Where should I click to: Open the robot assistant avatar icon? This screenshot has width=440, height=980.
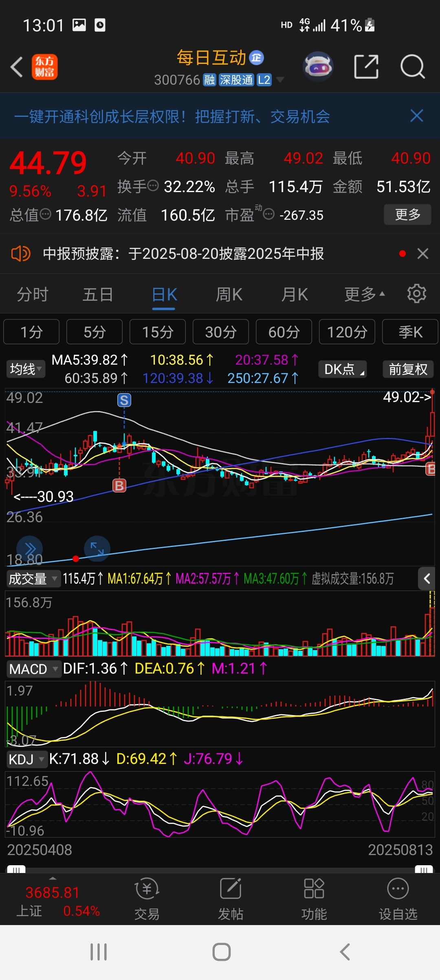click(318, 66)
